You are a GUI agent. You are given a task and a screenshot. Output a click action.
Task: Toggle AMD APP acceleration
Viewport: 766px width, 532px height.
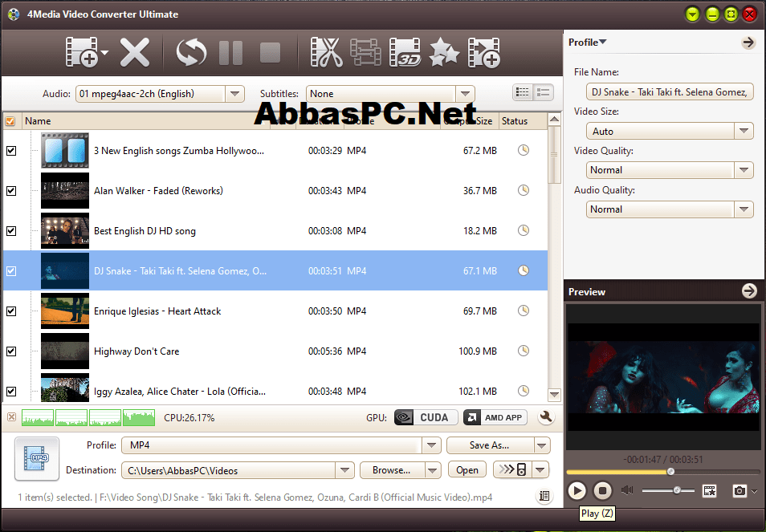coord(495,418)
